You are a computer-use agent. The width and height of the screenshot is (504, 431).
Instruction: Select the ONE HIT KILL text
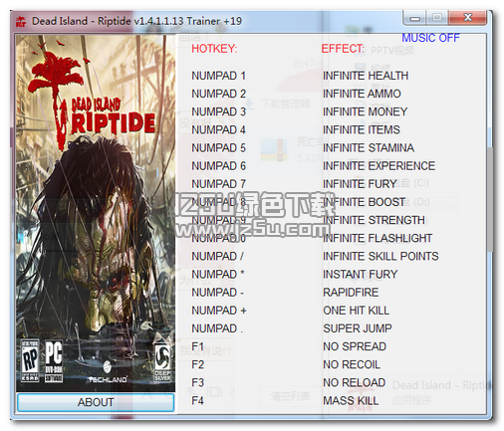point(357,311)
